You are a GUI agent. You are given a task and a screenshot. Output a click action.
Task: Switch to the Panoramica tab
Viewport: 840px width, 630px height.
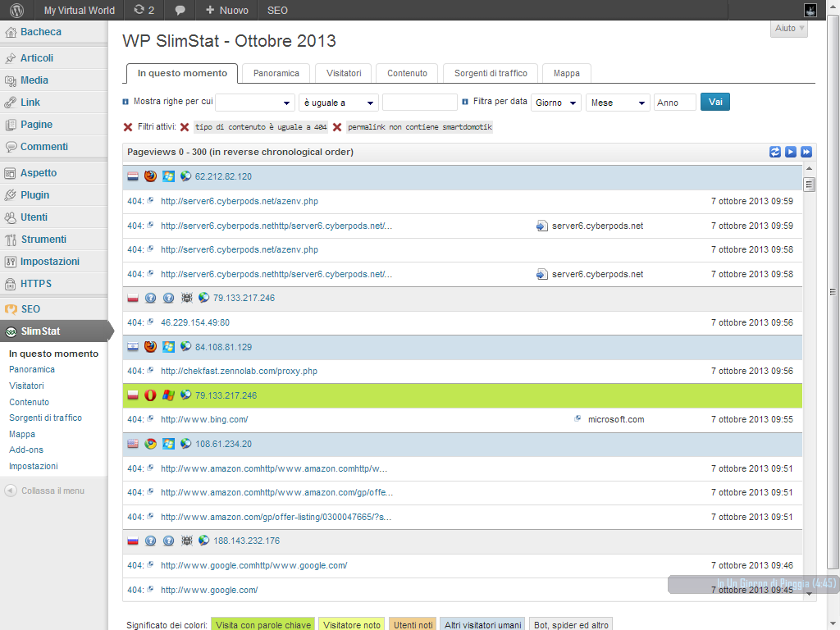(x=276, y=73)
